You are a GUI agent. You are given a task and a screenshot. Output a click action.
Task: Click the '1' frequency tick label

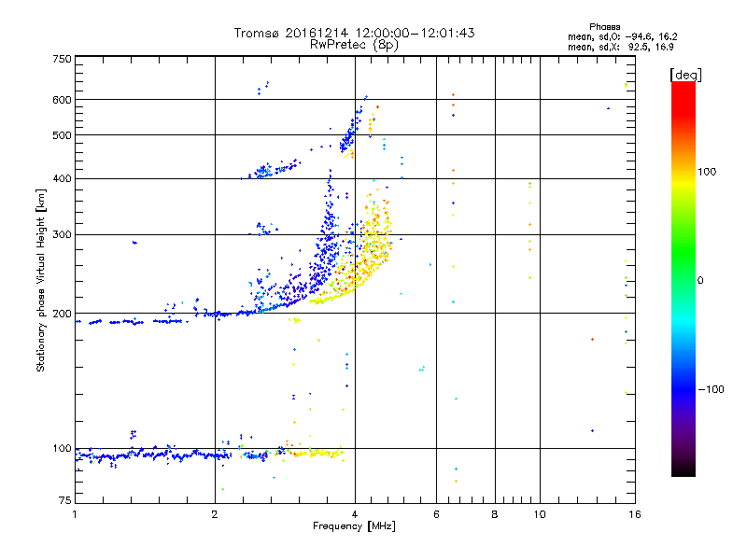[75, 514]
